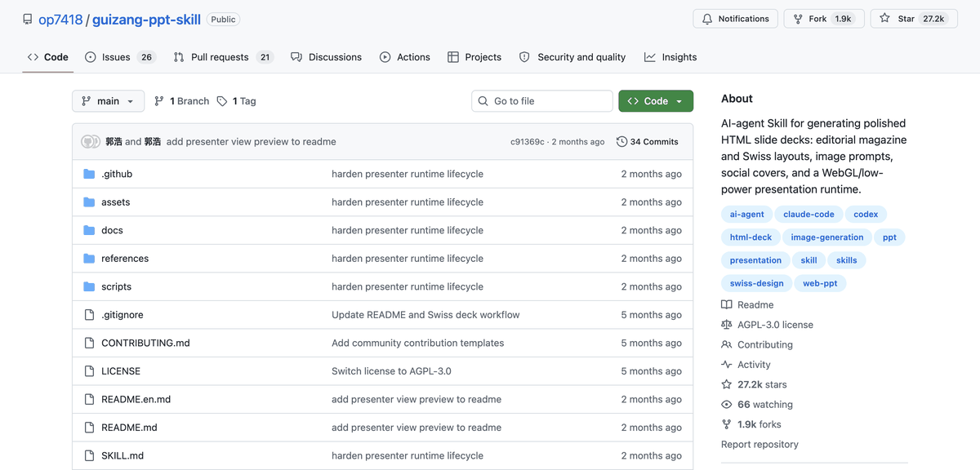
Task: Expand the green Code dropdown button
Action: [656, 101]
